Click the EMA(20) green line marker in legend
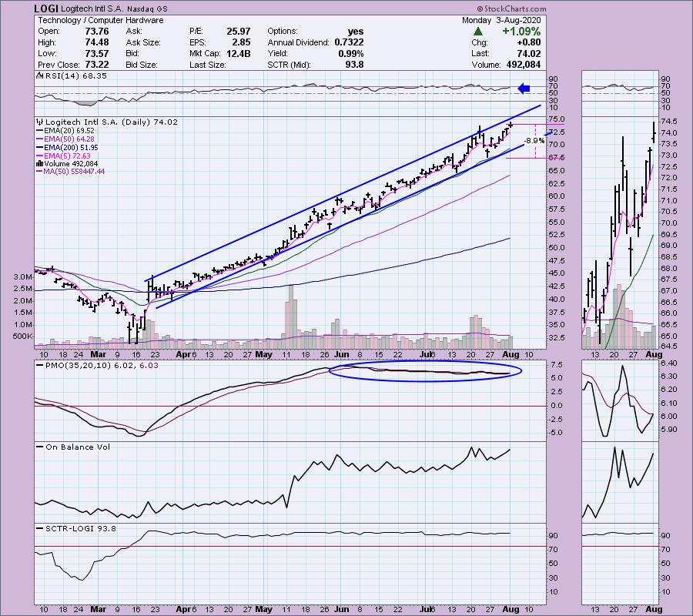This screenshot has width=693, height=616. click(40, 131)
